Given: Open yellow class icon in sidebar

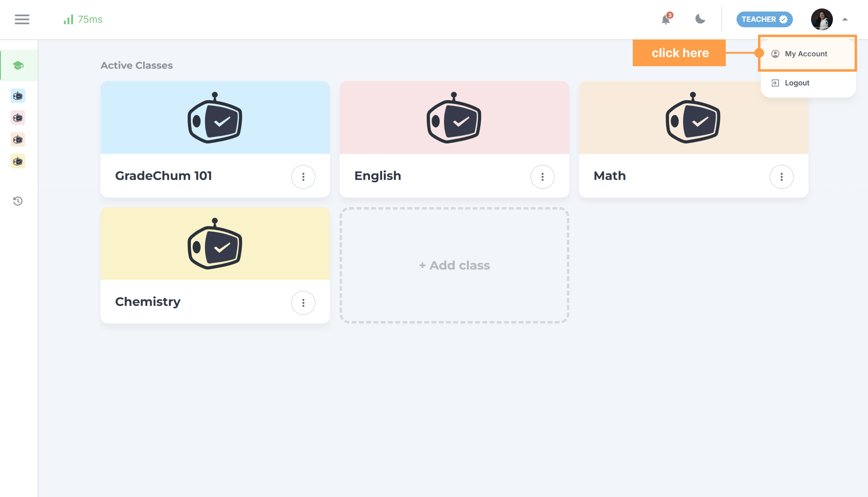Looking at the screenshot, I should coord(18,161).
